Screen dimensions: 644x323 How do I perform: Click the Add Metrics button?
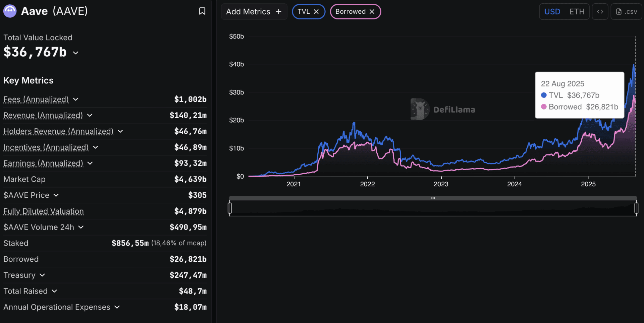(254, 11)
